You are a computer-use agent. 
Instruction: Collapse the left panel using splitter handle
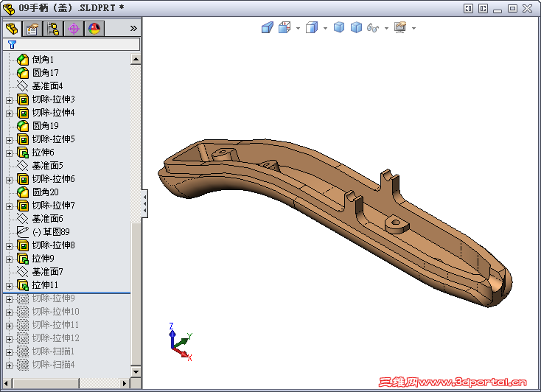(x=144, y=203)
